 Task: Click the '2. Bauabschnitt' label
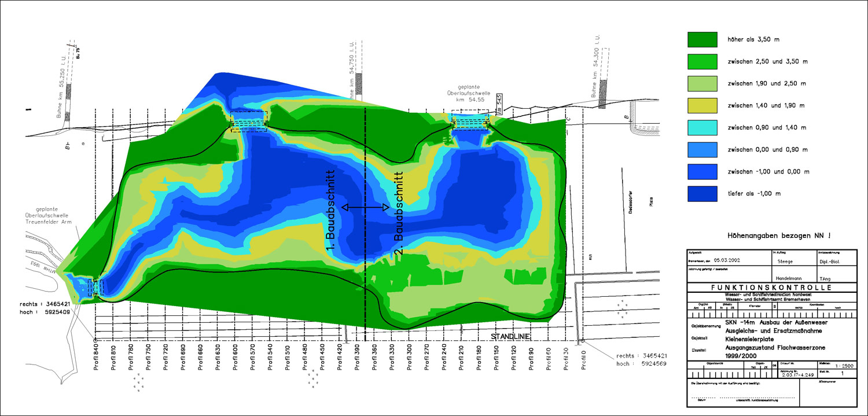[398, 212]
